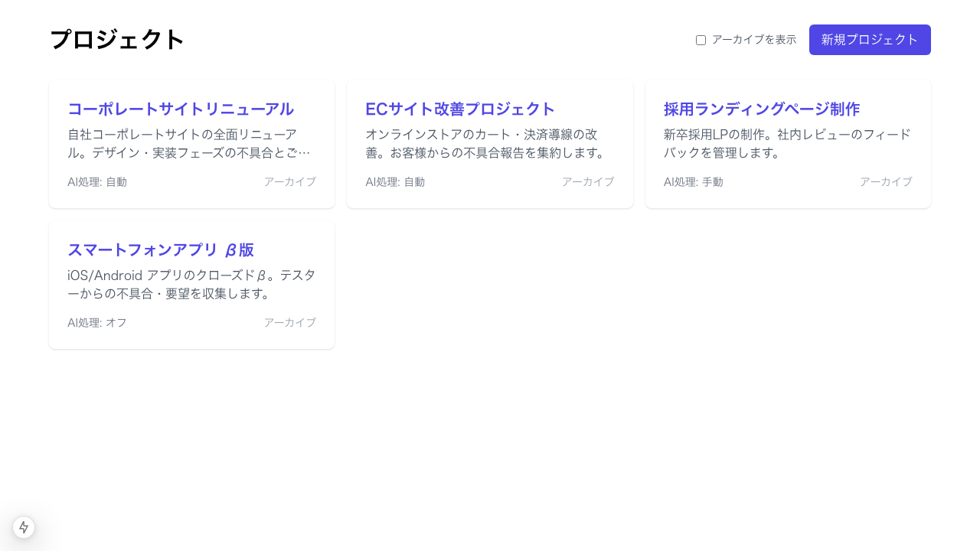Open the Next.js dev tools lightning icon
980x551 pixels.
click(24, 527)
